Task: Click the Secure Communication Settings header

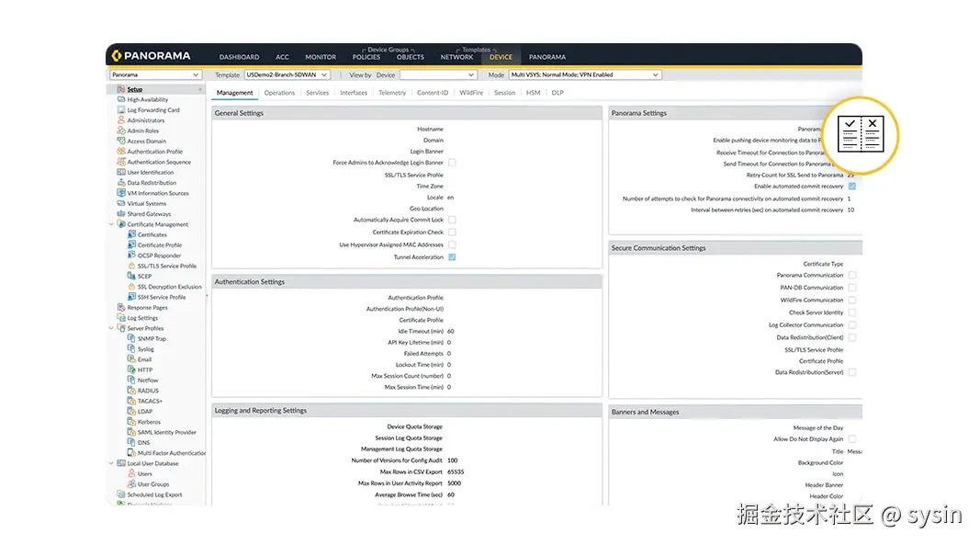Action: click(x=736, y=248)
